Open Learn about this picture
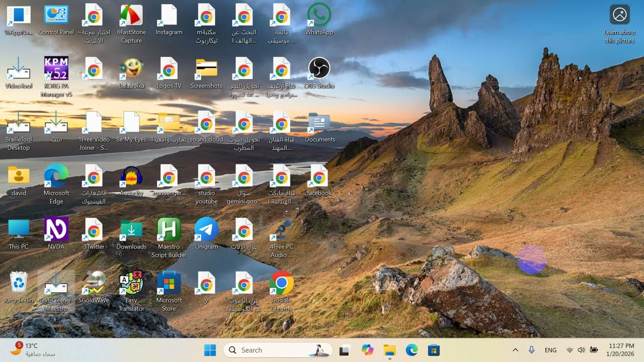 [x=620, y=24]
